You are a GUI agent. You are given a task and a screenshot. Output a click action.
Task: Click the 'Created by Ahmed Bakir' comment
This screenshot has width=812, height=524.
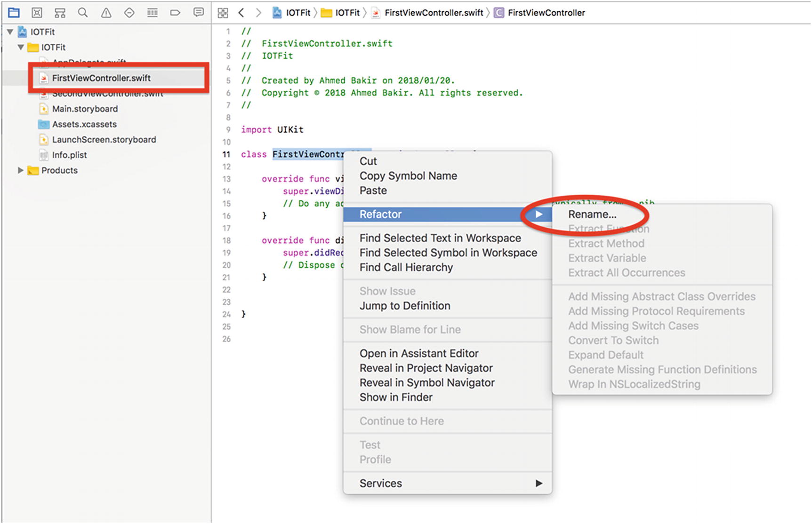(x=348, y=80)
